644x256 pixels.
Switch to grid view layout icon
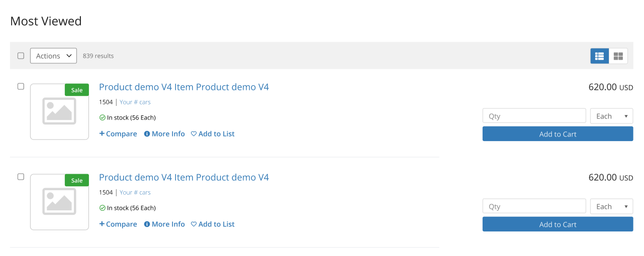click(x=618, y=56)
